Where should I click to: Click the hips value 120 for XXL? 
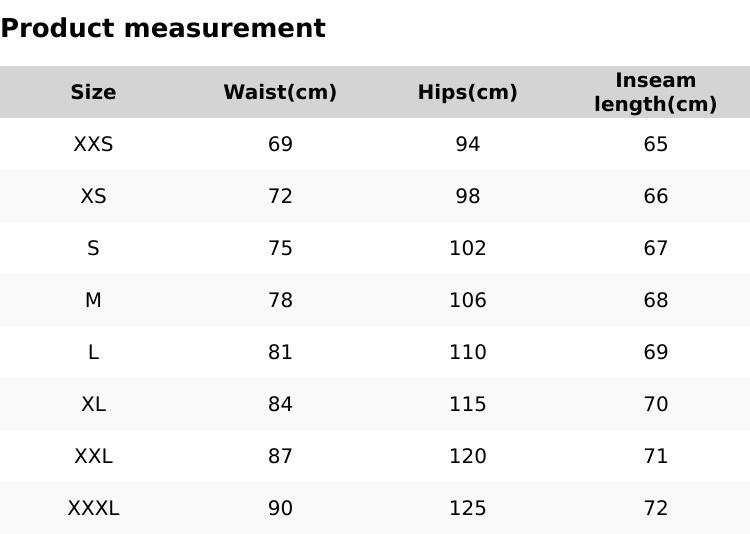pos(467,457)
